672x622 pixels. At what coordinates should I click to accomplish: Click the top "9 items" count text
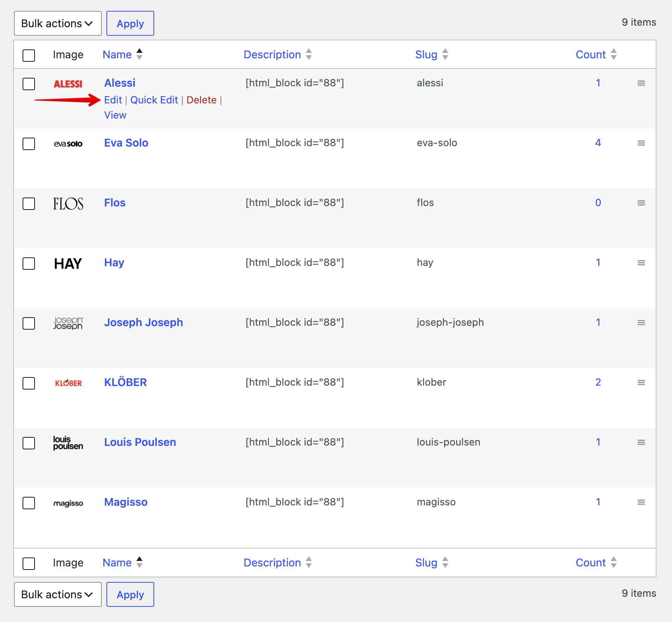[639, 22]
